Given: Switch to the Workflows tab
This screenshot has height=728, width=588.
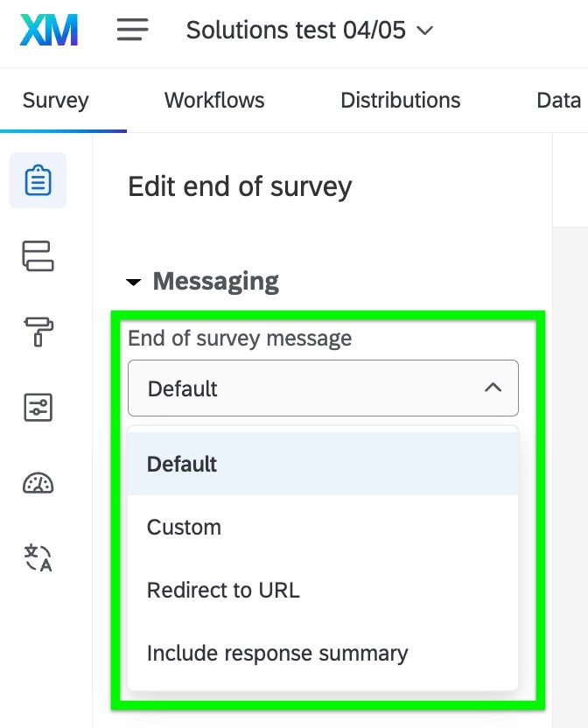Looking at the screenshot, I should tap(214, 101).
